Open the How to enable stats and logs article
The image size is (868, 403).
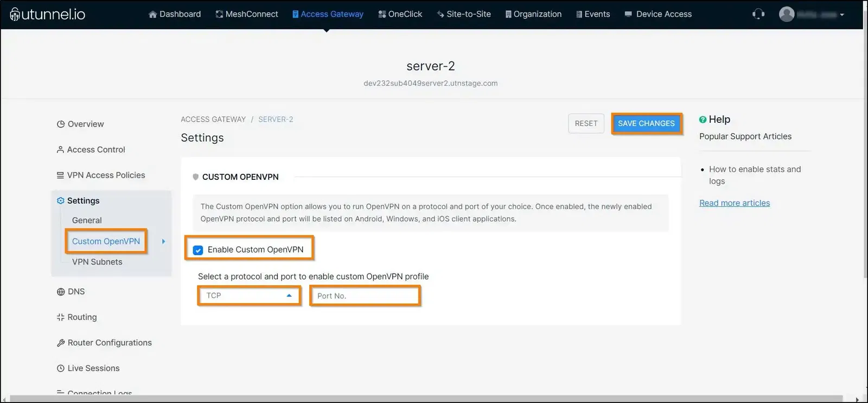pyautogui.click(x=755, y=175)
